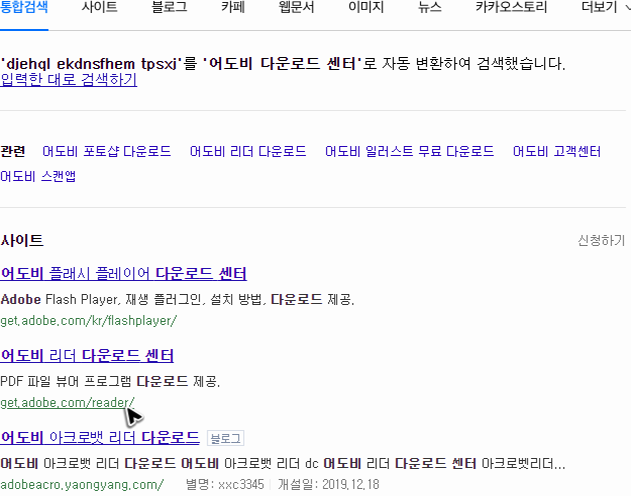
Task: Open 어도비 리더 다운로드 센터 result
Action: (x=87, y=356)
